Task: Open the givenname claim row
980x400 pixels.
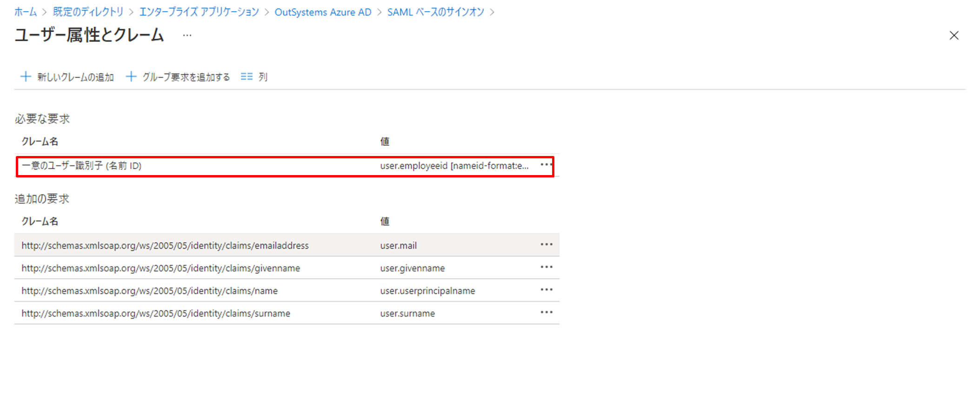Action: point(161,268)
